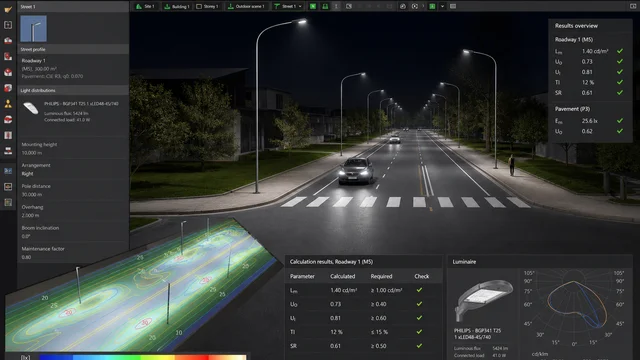Switch to the Outdoor scene 1 tab
Viewport: 640px width, 360px height.
247,6
